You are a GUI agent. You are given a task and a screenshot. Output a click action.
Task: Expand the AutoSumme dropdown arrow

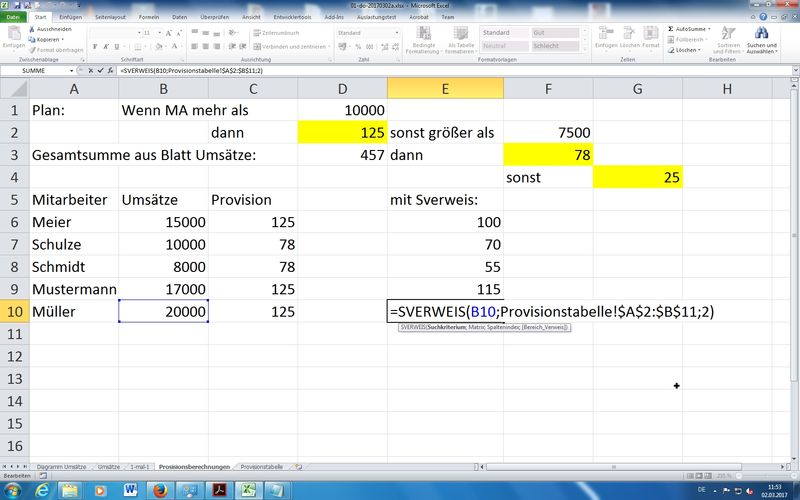pyautogui.click(x=710, y=29)
